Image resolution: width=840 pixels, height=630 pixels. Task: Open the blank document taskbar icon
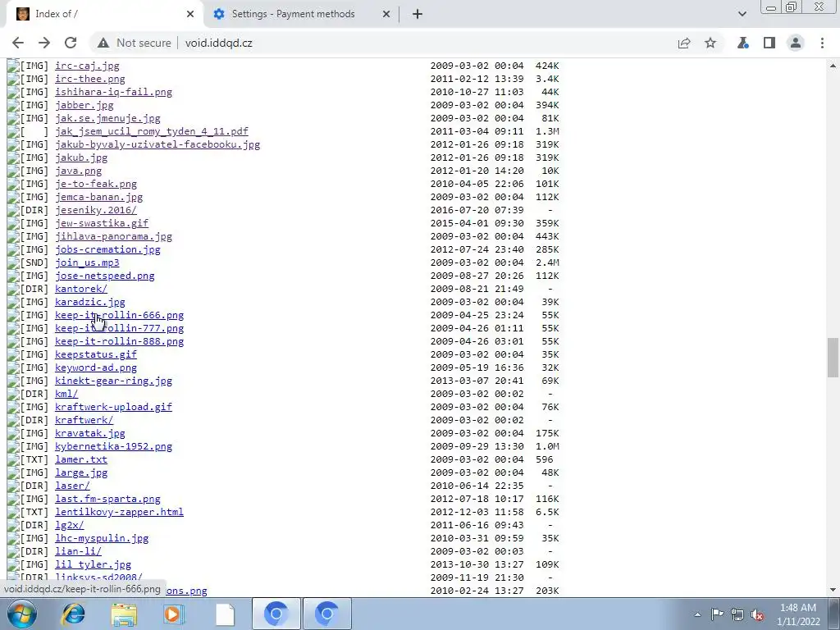click(x=225, y=614)
